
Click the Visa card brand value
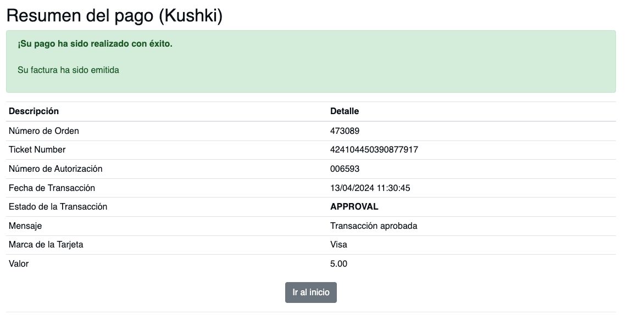tap(338, 245)
